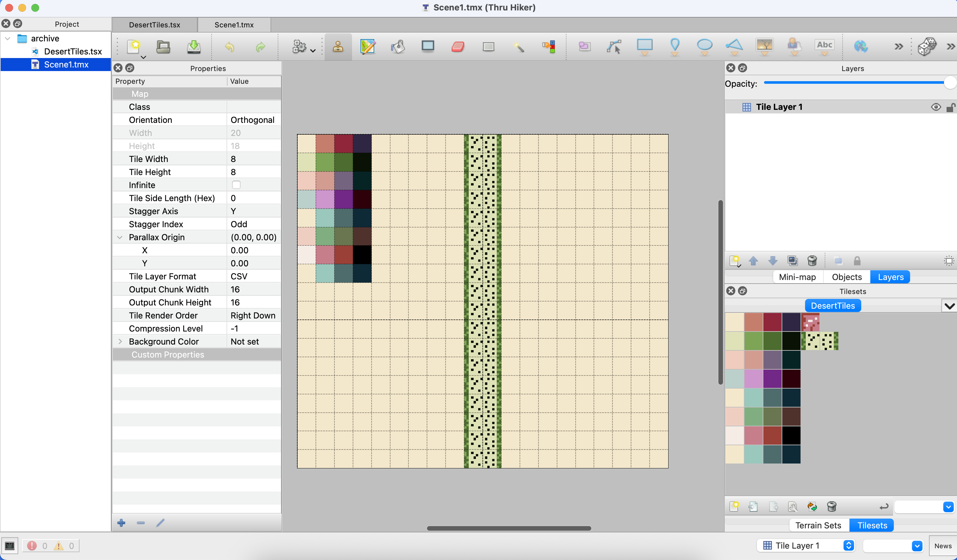This screenshot has width=957, height=560.
Task: Click the Save toolbar icon
Action: tap(194, 46)
